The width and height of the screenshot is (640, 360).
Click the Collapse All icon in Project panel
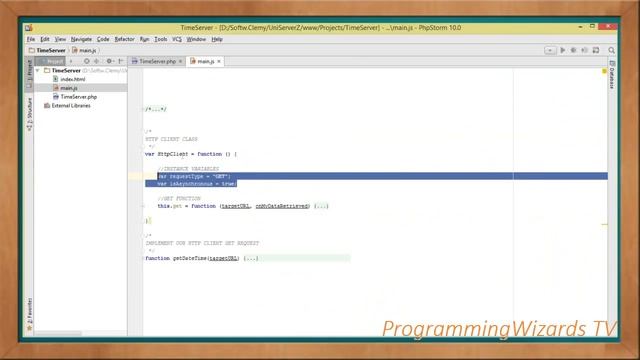97,61
